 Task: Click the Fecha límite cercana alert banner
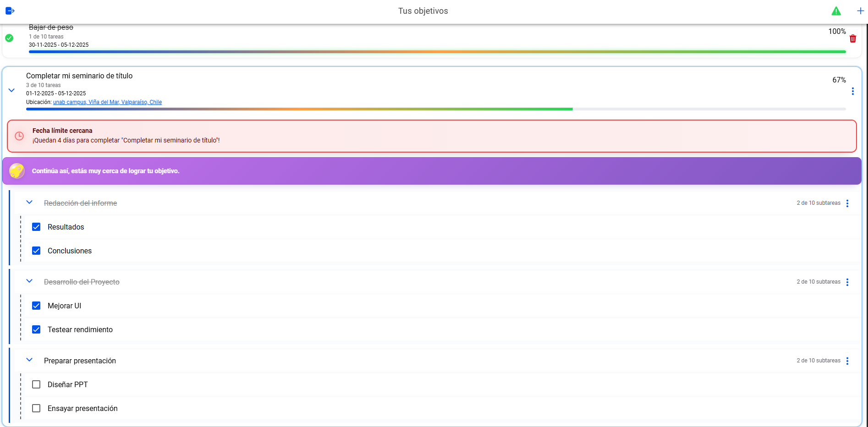click(431, 136)
